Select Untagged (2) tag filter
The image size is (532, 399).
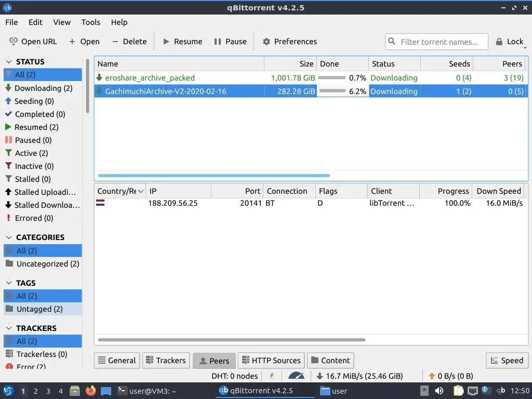(x=43, y=309)
